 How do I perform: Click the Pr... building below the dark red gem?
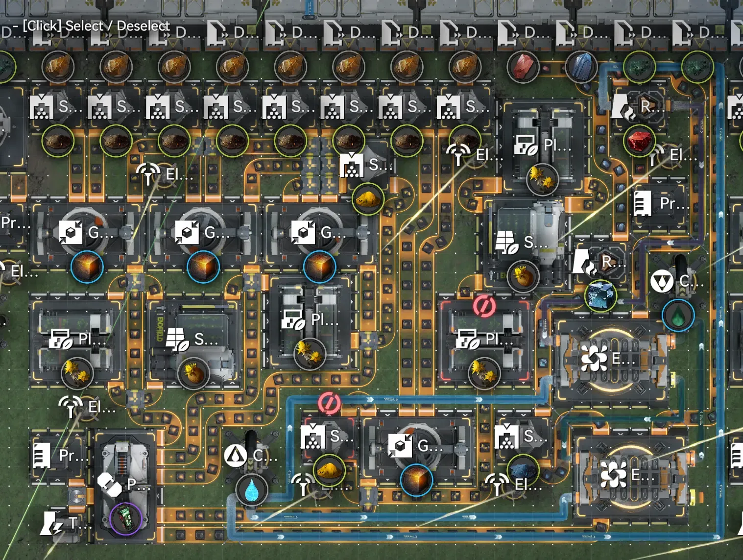coord(661,203)
